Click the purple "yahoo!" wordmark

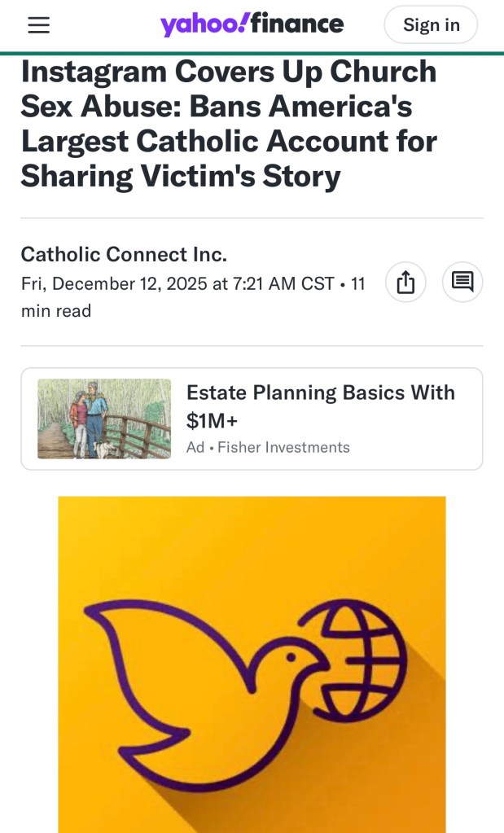[204, 25]
